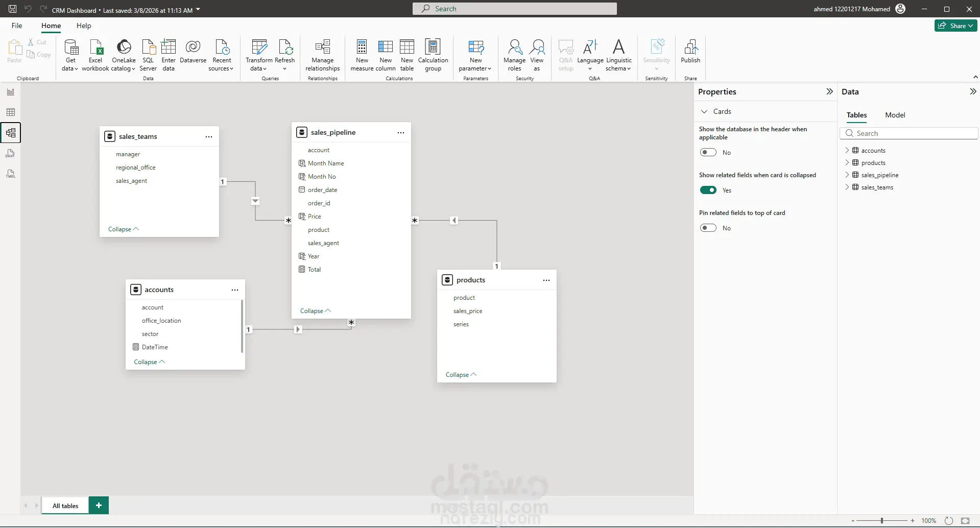Create a New table
Viewport: 980px width, 528px height.
tap(407, 55)
